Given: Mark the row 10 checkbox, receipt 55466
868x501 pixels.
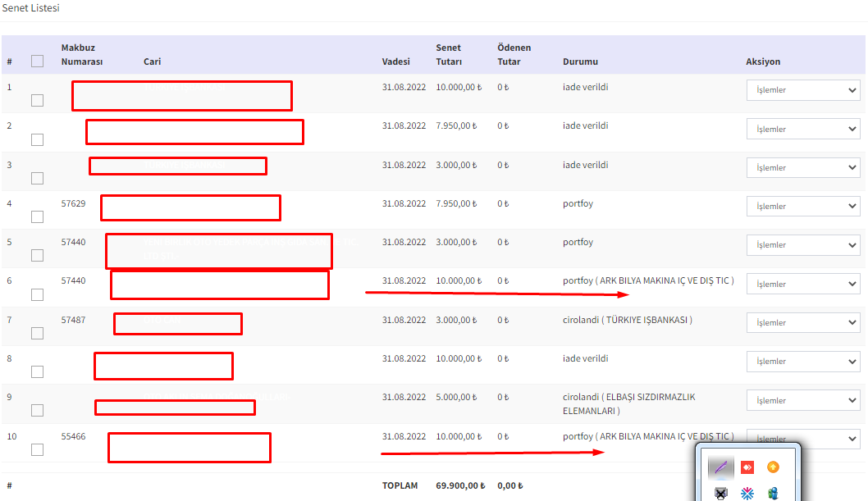Looking at the screenshot, I should (37, 449).
